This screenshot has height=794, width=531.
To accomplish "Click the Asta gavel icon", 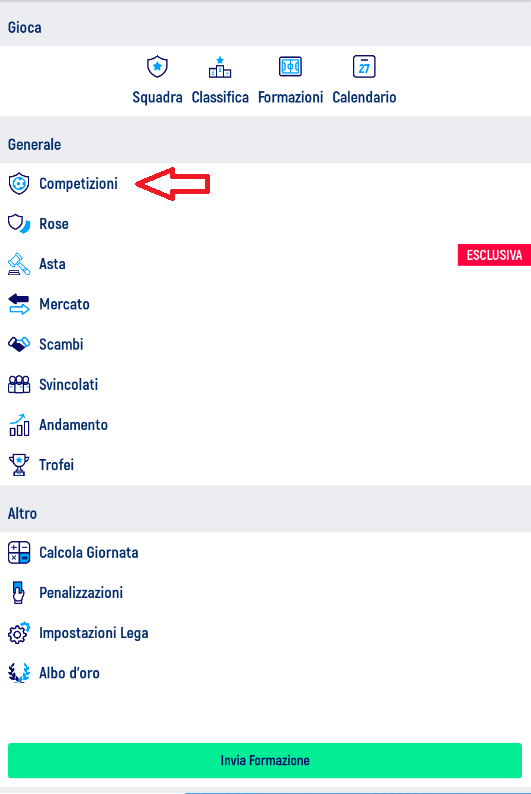I will pyautogui.click(x=19, y=264).
